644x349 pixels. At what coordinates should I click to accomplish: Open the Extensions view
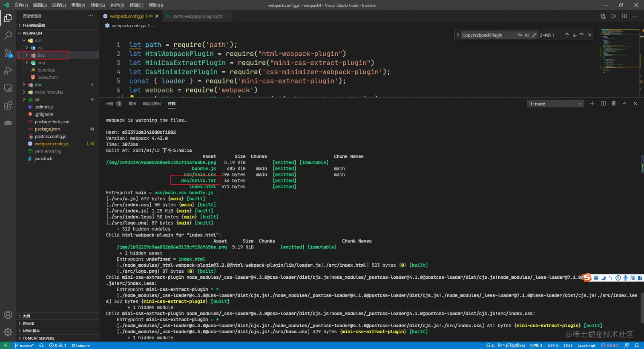click(x=8, y=106)
